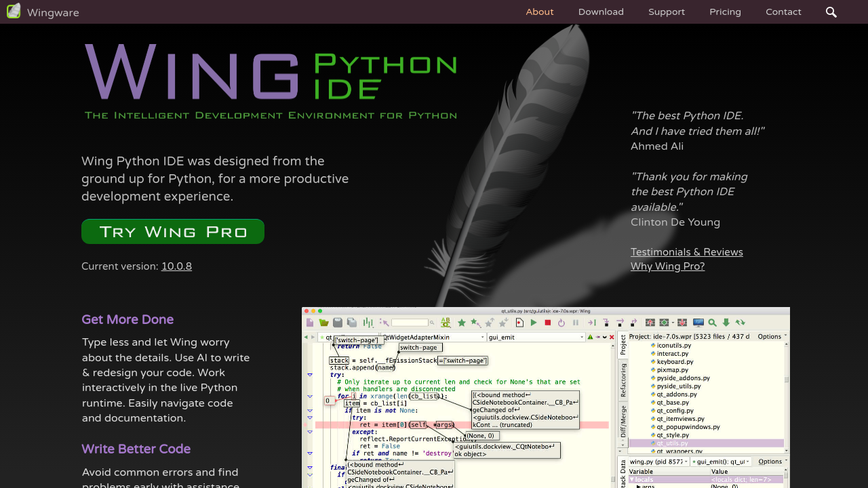The width and height of the screenshot is (868, 488).
Task: Click the Open folder icon in the IDE toolbar
Action: click(323, 323)
